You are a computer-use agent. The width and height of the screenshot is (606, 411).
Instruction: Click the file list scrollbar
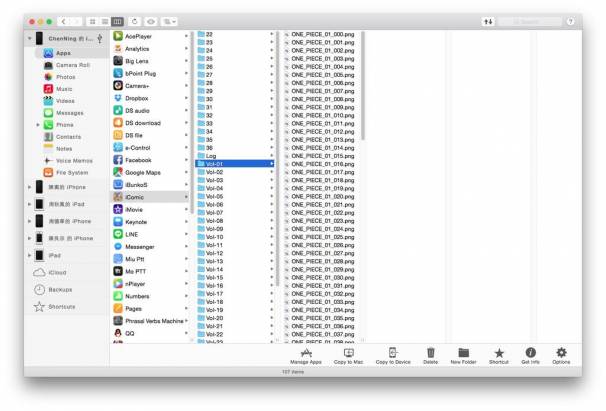[363, 86]
